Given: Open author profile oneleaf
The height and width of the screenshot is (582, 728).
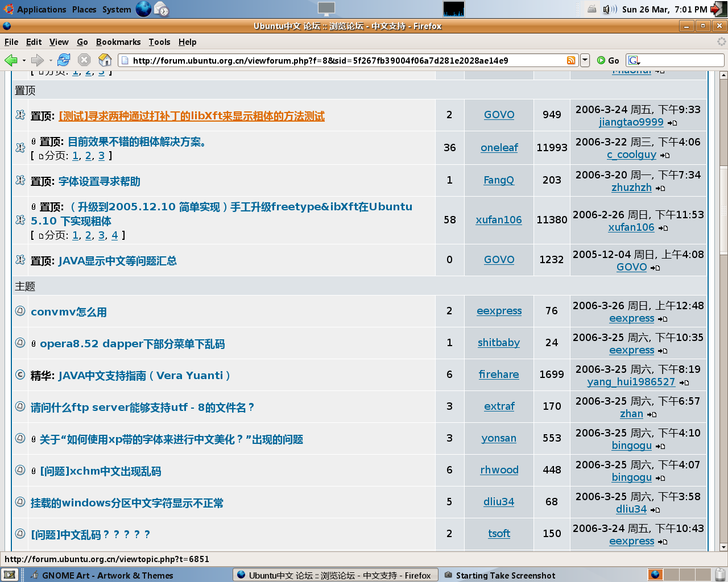Looking at the screenshot, I should (x=499, y=147).
